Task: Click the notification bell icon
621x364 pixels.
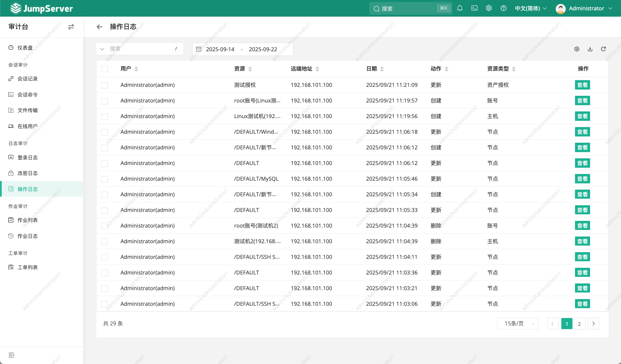Action: coord(460,8)
